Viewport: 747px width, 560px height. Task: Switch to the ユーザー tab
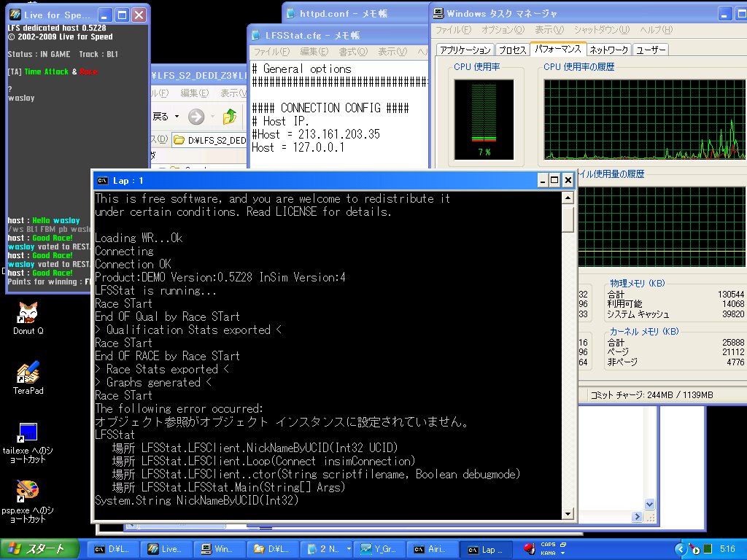click(x=650, y=50)
